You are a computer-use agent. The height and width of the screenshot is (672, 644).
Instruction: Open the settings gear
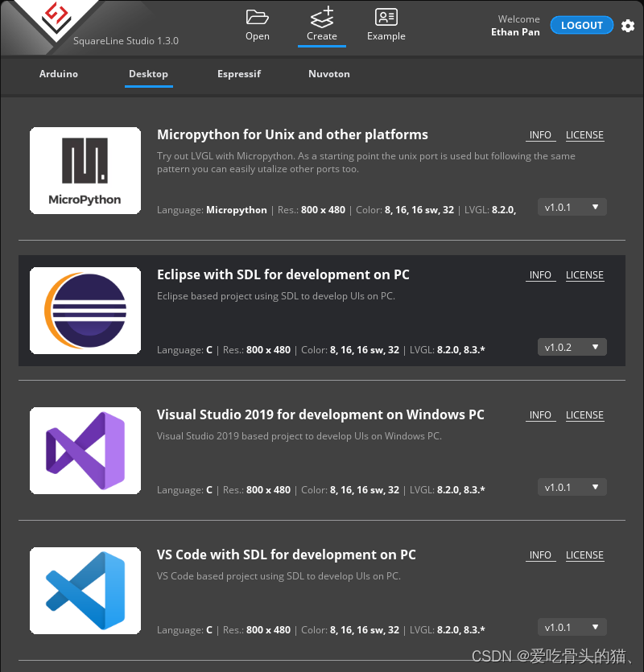[628, 26]
